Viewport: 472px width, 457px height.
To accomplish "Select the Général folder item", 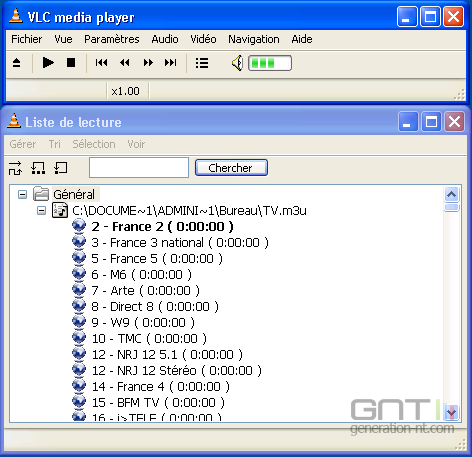I will (x=74, y=194).
